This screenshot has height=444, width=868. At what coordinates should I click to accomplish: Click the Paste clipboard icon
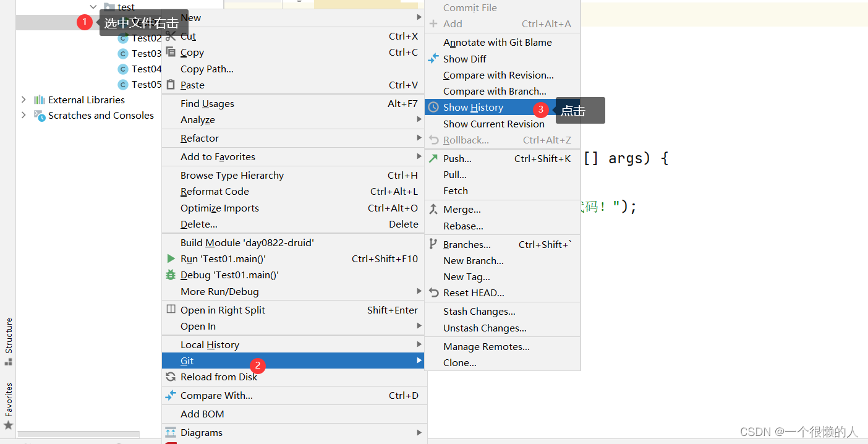pos(171,85)
